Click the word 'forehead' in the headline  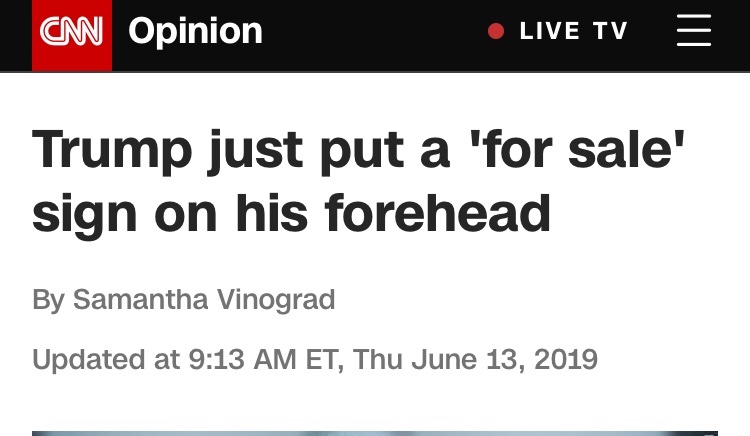click(442, 212)
